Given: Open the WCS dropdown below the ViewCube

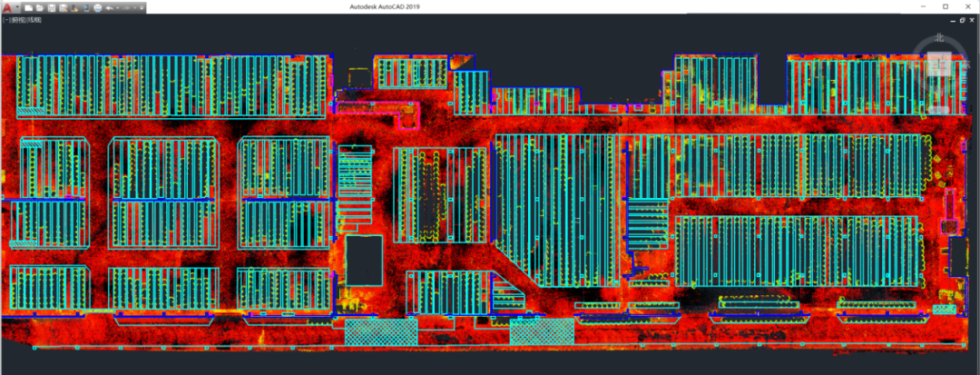Looking at the screenshot, I should 939,109.
